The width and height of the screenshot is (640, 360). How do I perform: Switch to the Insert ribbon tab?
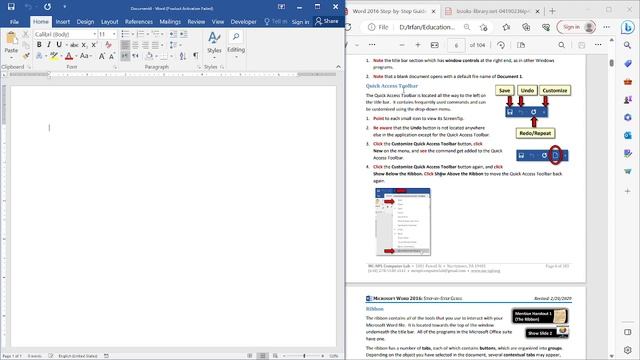click(x=62, y=22)
